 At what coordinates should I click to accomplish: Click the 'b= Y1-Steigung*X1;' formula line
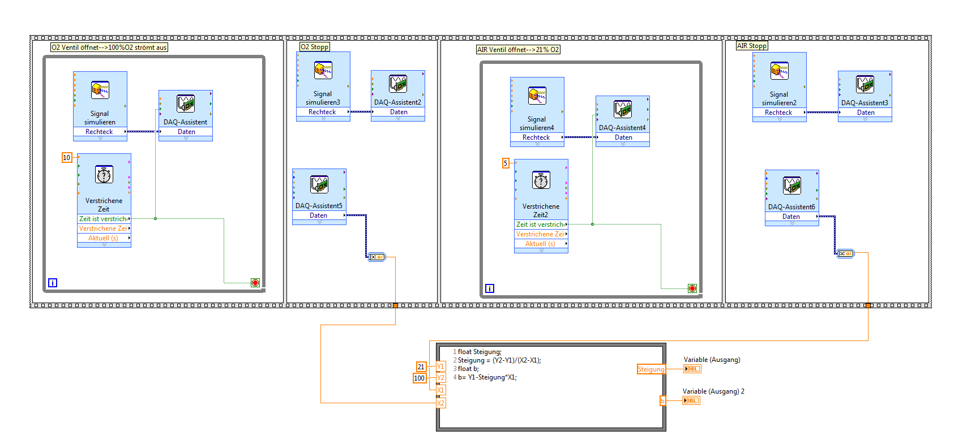pyautogui.click(x=487, y=377)
